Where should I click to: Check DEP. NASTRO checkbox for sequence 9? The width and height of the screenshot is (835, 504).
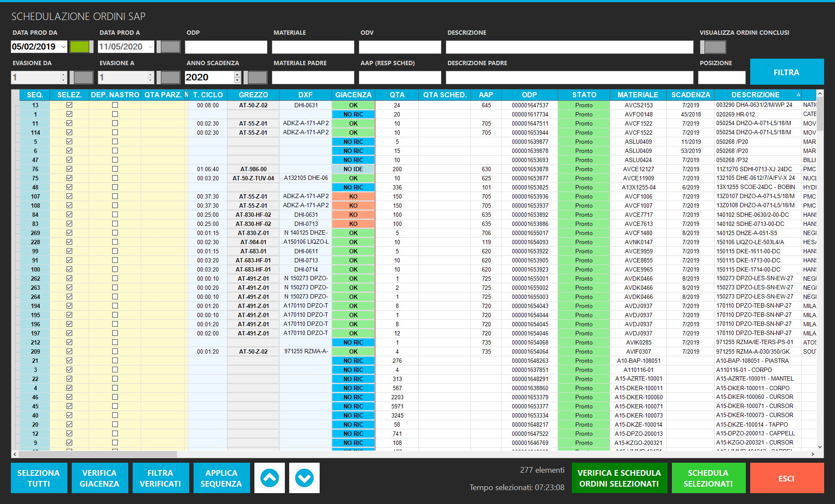pos(115,443)
